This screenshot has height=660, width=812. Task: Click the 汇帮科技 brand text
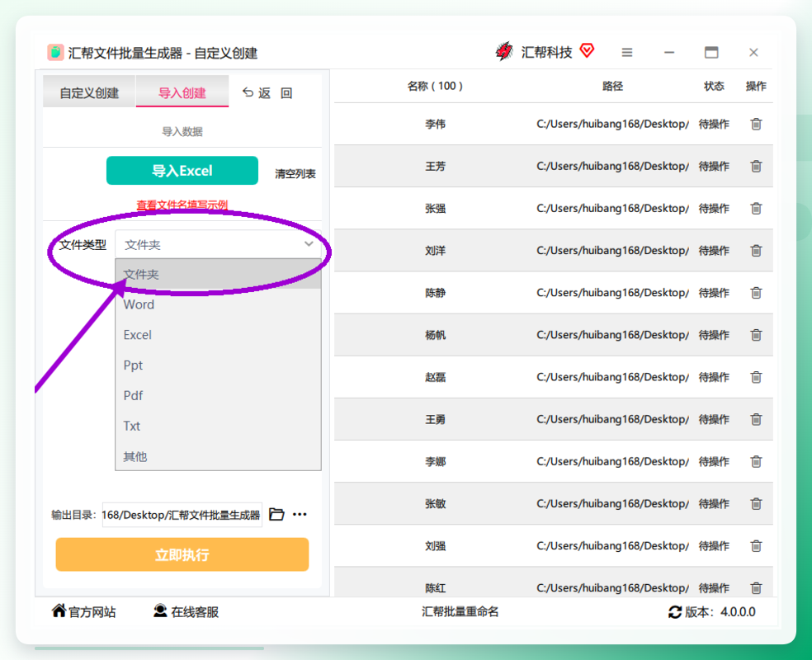(x=546, y=52)
